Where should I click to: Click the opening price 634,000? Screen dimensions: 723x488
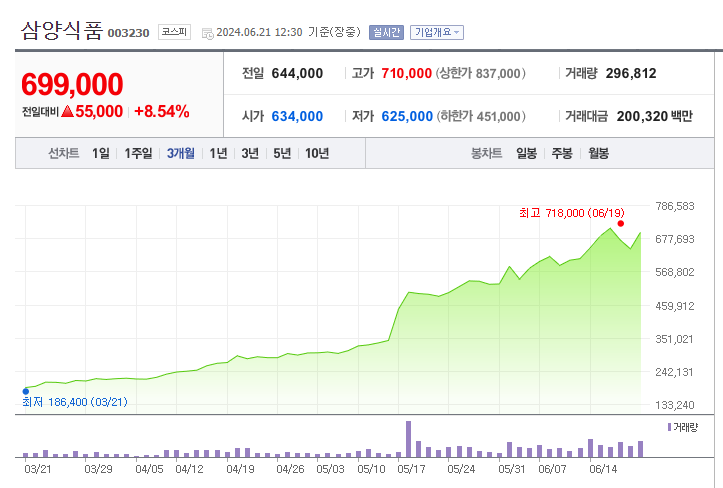point(297,116)
